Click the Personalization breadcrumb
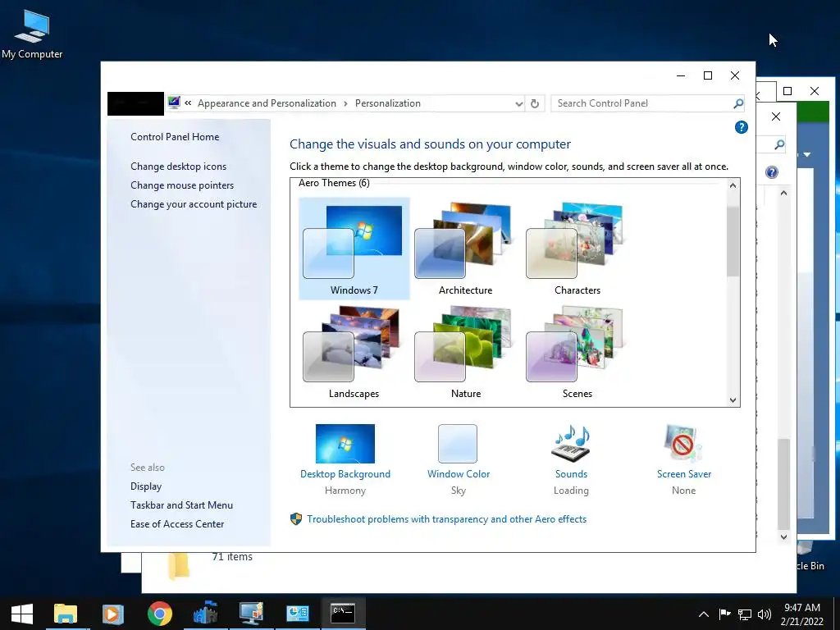The image size is (840, 630). tap(388, 103)
